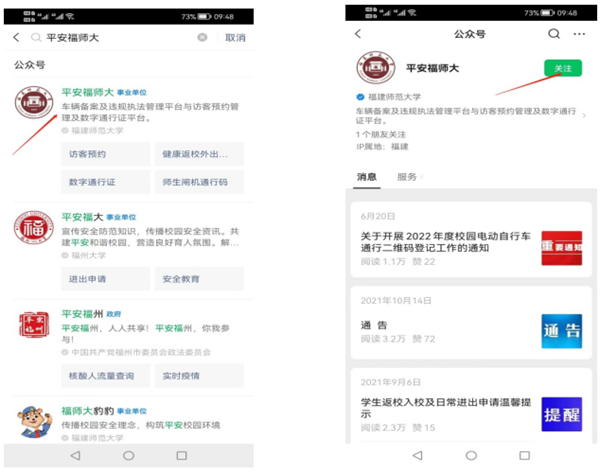Tap the 师生闸机通行码 shortcut button
Screen dimensions: 600x474
(199, 182)
